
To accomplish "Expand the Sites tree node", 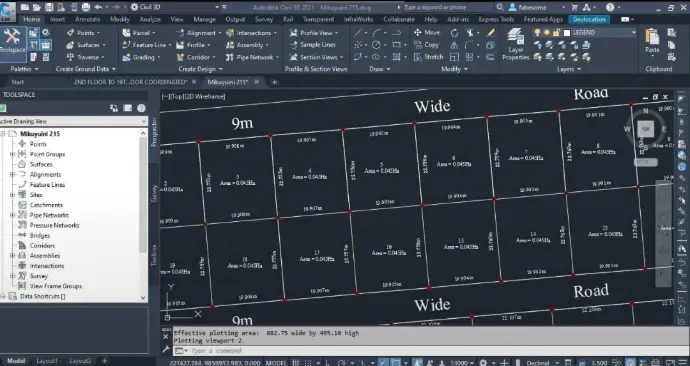I will tap(12, 195).
